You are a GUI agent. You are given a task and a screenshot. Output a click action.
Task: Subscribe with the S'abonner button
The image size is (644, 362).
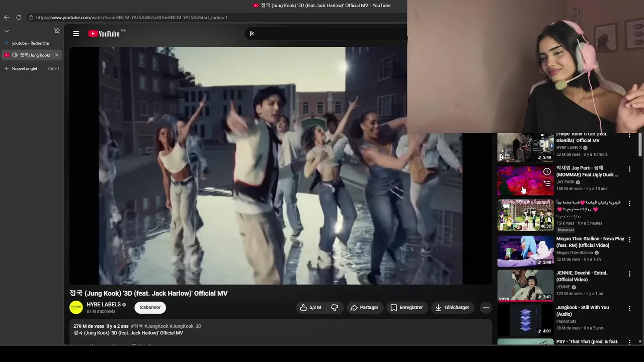pos(150,307)
